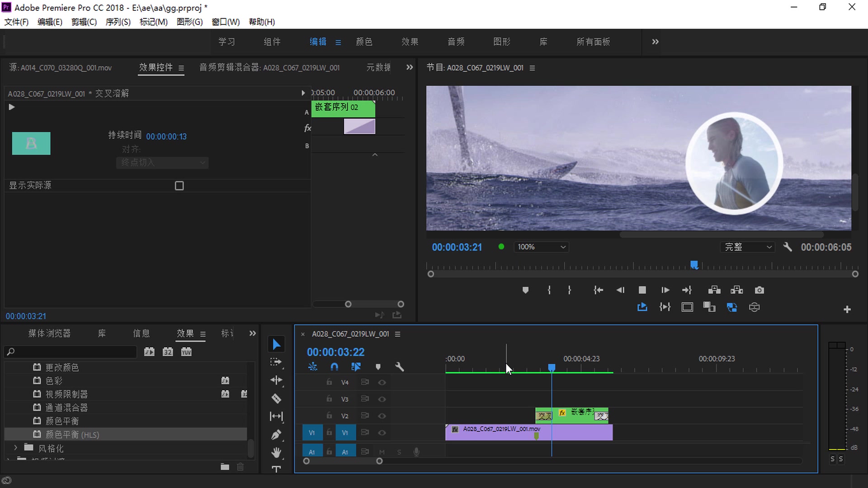Viewport: 868px width, 488px height.
Task: Open timeline wrench display settings
Action: pyautogui.click(x=399, y=367)
